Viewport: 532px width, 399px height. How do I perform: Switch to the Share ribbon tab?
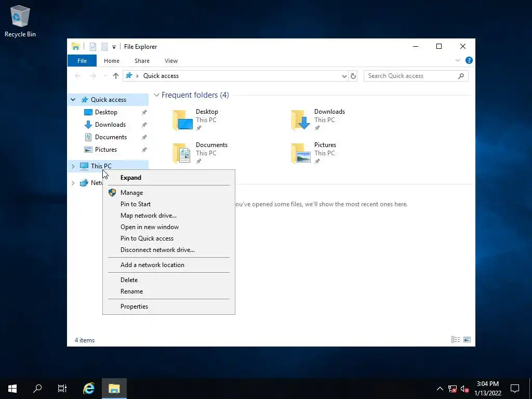[x=142, y=61]
